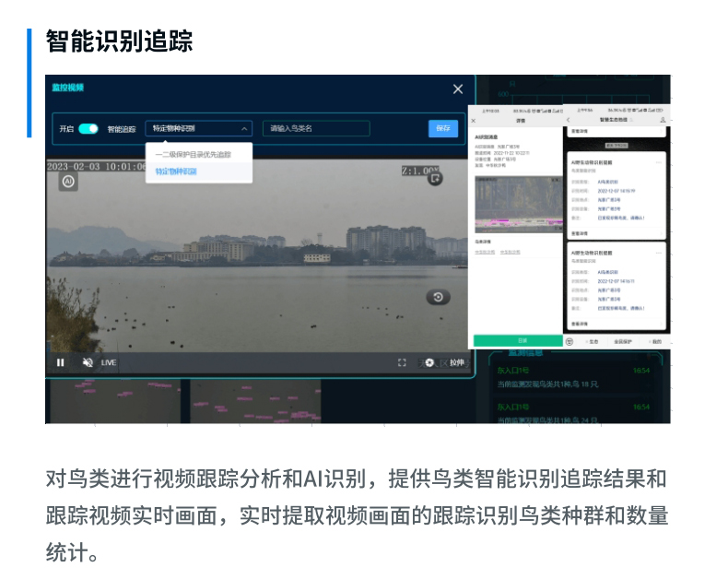Enter fullscreen mode on video player
The width and height of the screenshot is (728, 579).
(402, 362)
